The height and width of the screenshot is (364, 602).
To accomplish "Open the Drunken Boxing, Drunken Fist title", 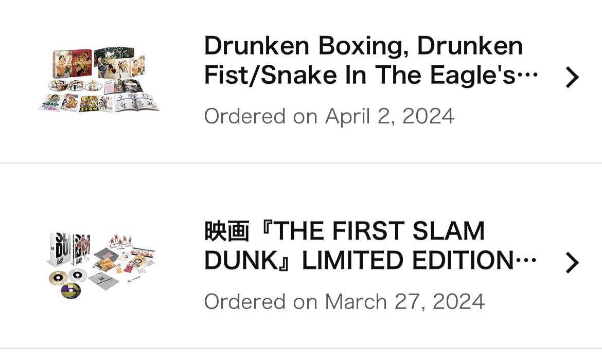I will 363,46.
